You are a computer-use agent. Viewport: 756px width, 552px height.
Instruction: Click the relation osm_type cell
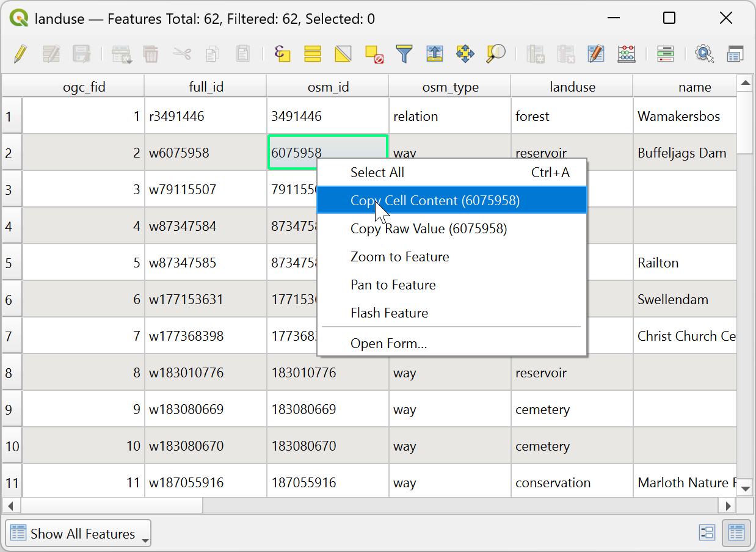coord(450,116)
